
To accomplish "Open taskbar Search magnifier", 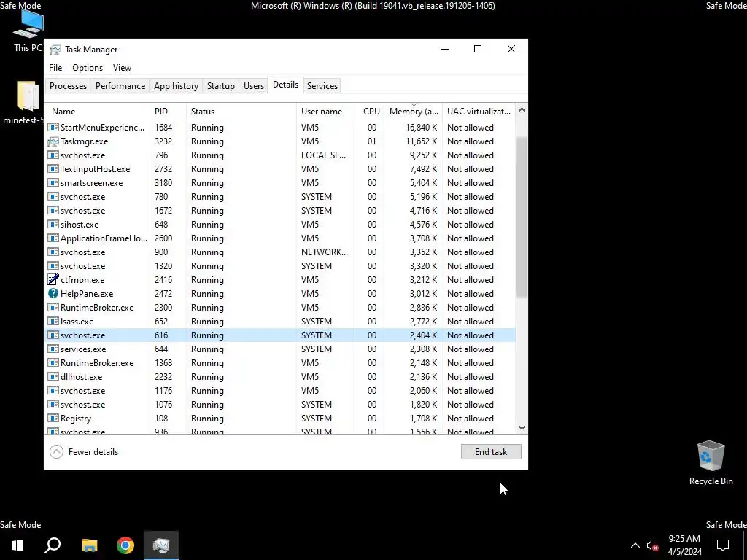I will (53, 545).
